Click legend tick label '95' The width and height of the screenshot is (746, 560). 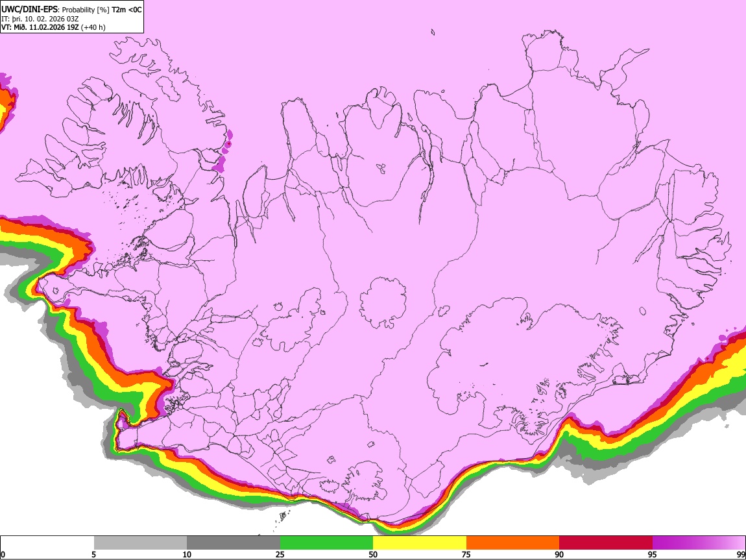point(653,554)
